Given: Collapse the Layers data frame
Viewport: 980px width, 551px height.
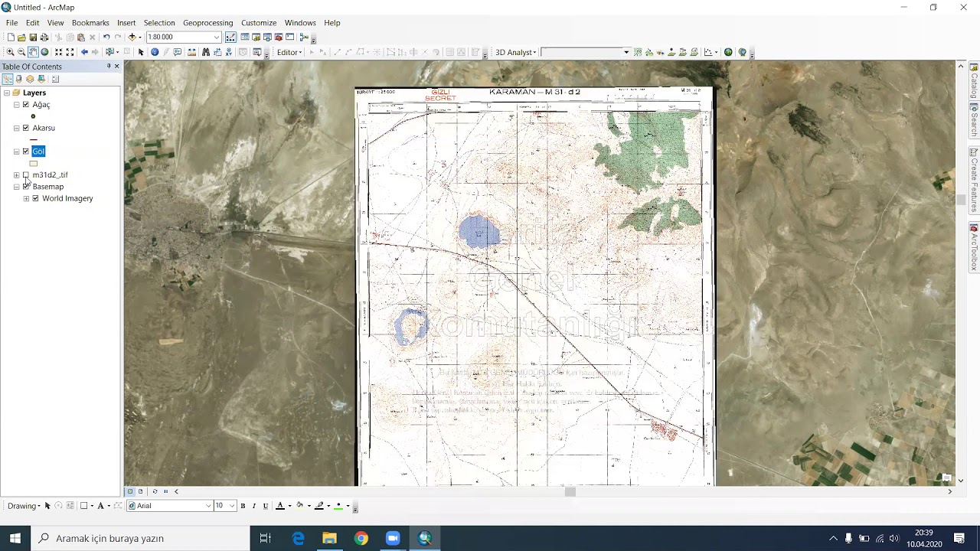Looking at the screenshot, I should 7,93.
